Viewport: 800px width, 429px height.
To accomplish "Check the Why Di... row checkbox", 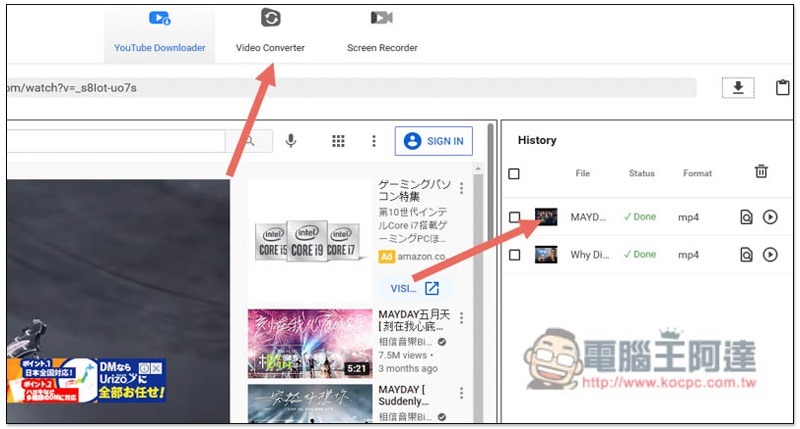I will click(515, 255).
